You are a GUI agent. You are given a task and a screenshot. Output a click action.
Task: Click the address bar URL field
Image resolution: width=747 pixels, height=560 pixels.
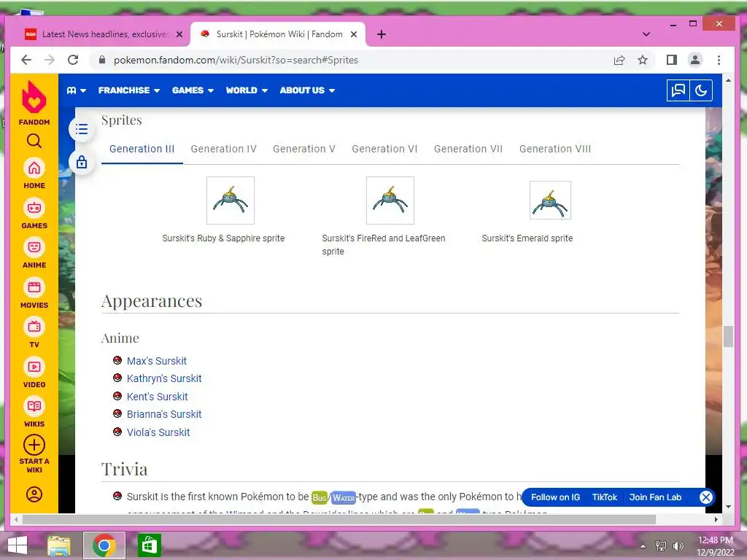point(352,60)
